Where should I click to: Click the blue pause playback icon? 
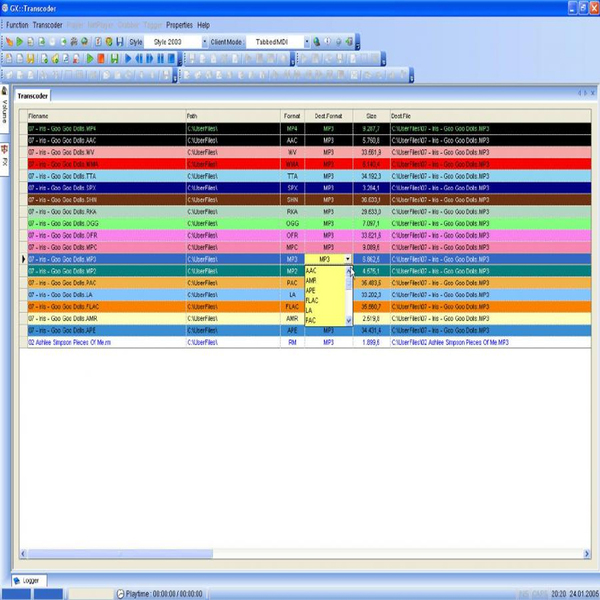(x=161, y=59)
